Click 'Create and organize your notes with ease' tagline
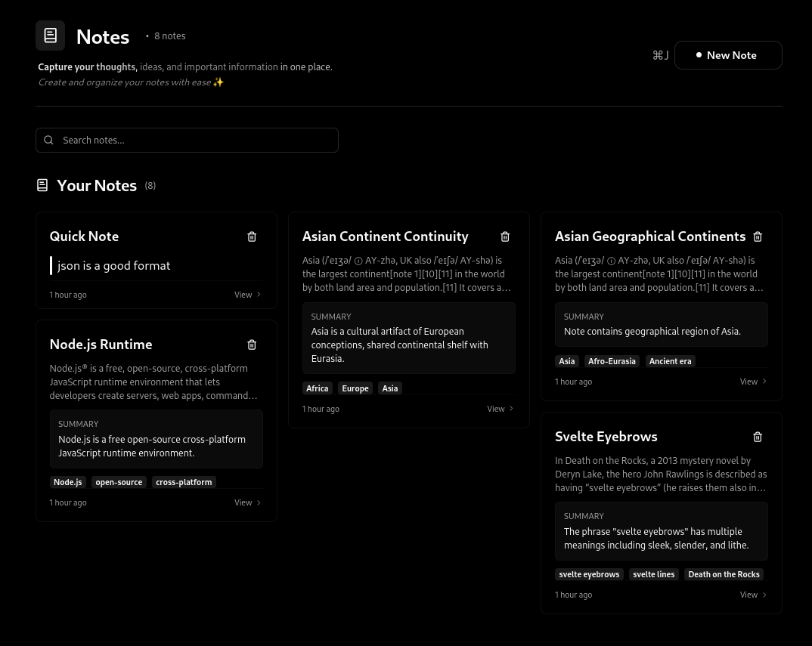Image resolution: width=812 pixels, height=646 pixels. pos(125,82)
